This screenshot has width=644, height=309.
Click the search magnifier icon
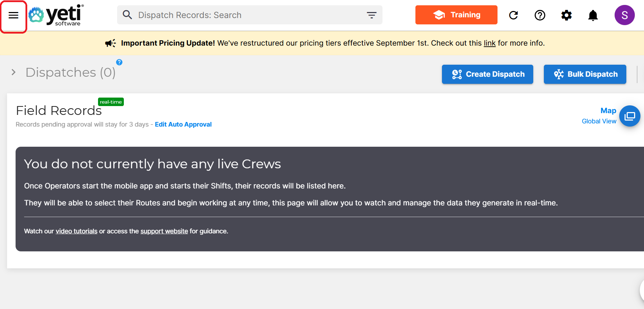click(127, 15)
